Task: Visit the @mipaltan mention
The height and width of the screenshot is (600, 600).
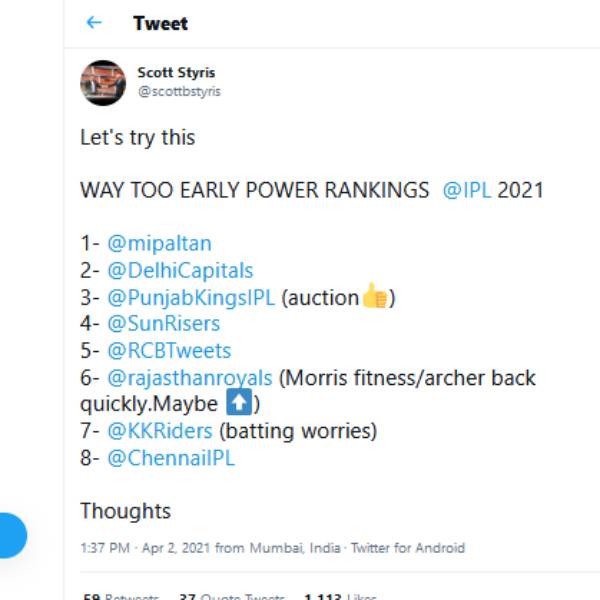Action: (x=159, y=243)
